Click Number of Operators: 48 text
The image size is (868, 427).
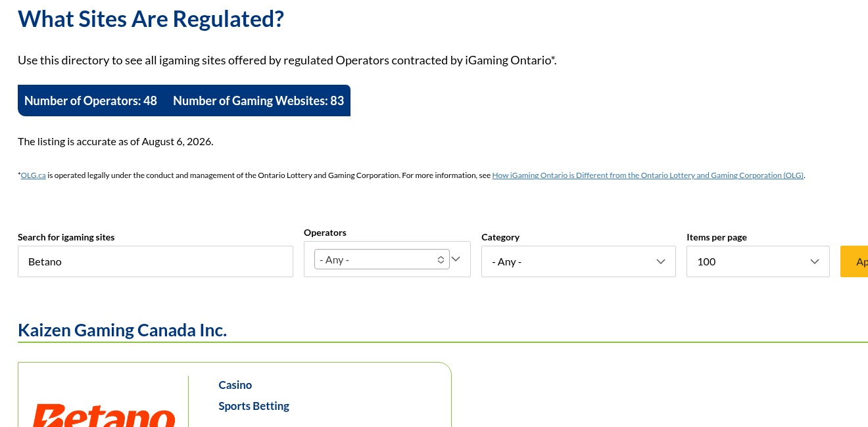click(91, 101)
